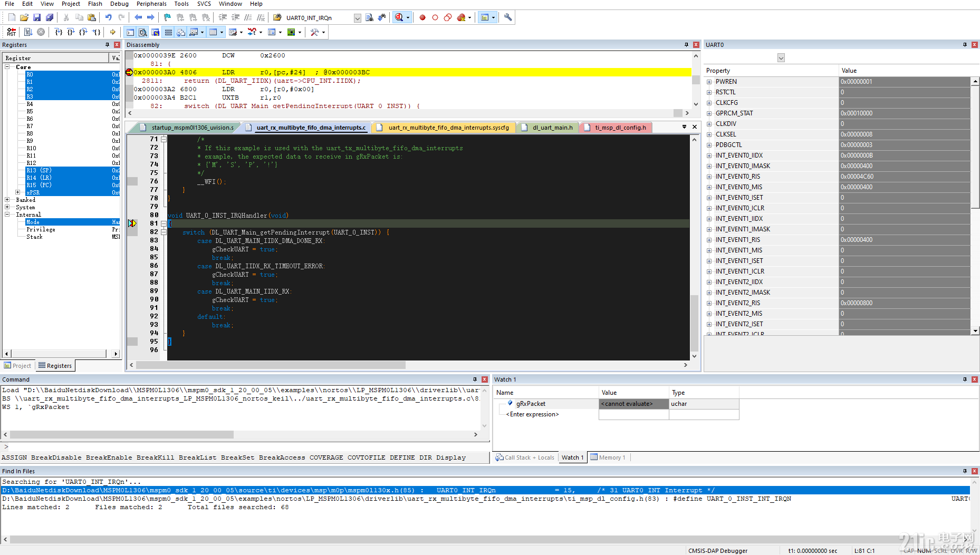Screen dimensions: 980x555
Task: Expand the Banked register group
Action: pyautogui.click(x=7, y=200)
